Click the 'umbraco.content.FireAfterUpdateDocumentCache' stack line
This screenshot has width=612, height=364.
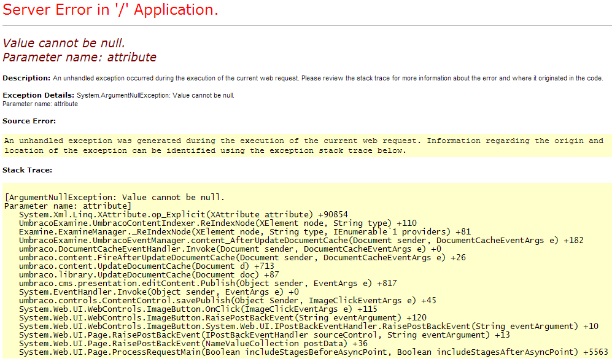pos(242,257)
